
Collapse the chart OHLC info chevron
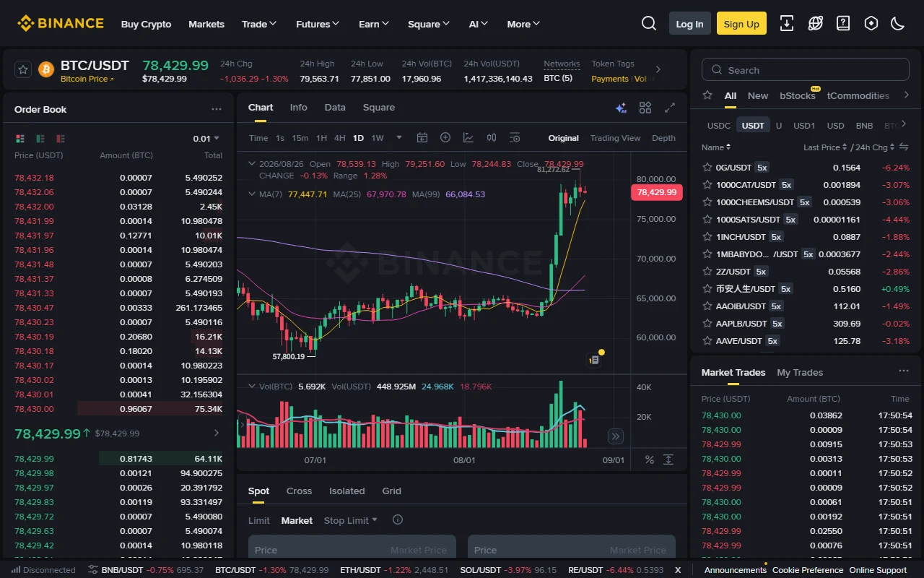(x=252, y=163)
